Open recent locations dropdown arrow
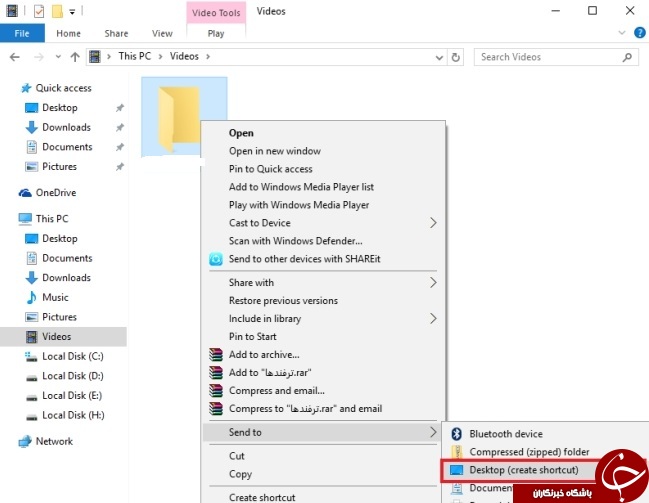The height and width of the screenshot is (503, 649). [58, 57]
